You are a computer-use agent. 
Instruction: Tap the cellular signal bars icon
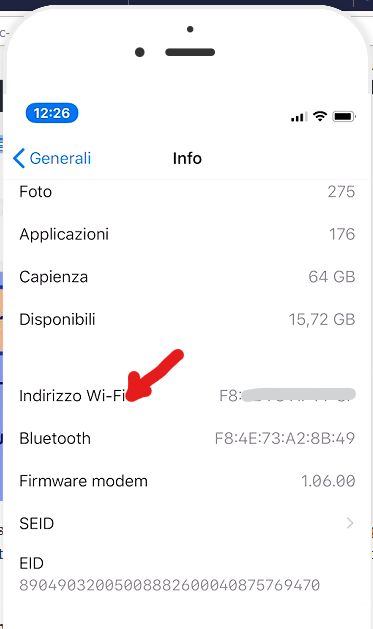[x=299, y=117]
